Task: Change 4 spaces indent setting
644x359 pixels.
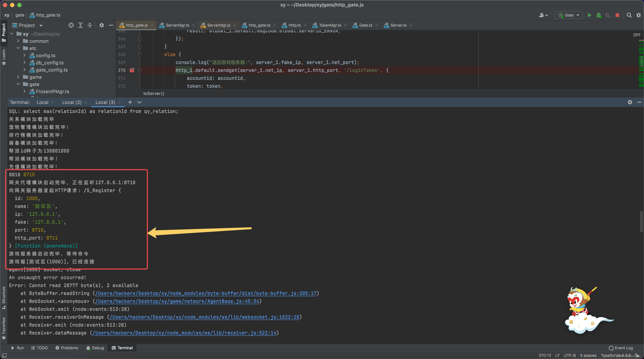Action: pos(588,355)
